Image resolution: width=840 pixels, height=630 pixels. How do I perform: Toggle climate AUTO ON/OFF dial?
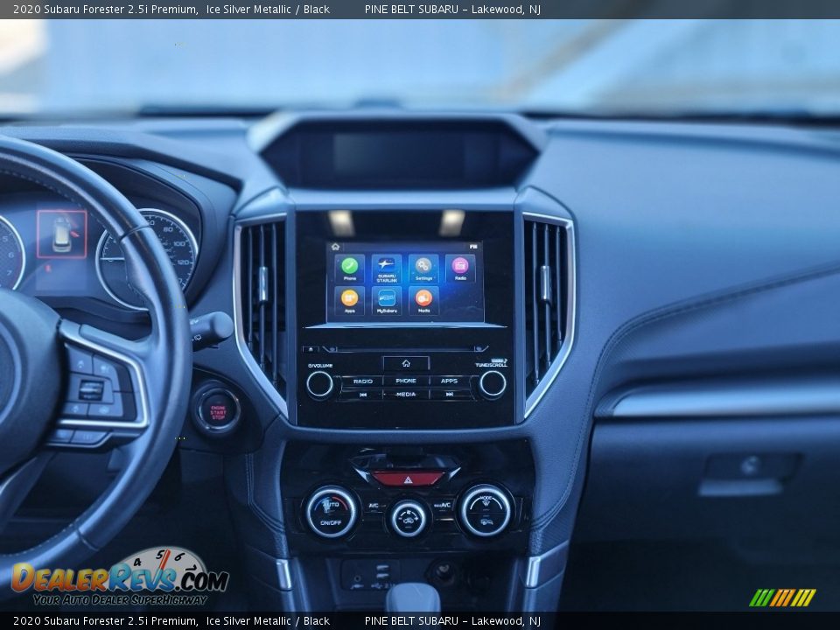(331, 511)
